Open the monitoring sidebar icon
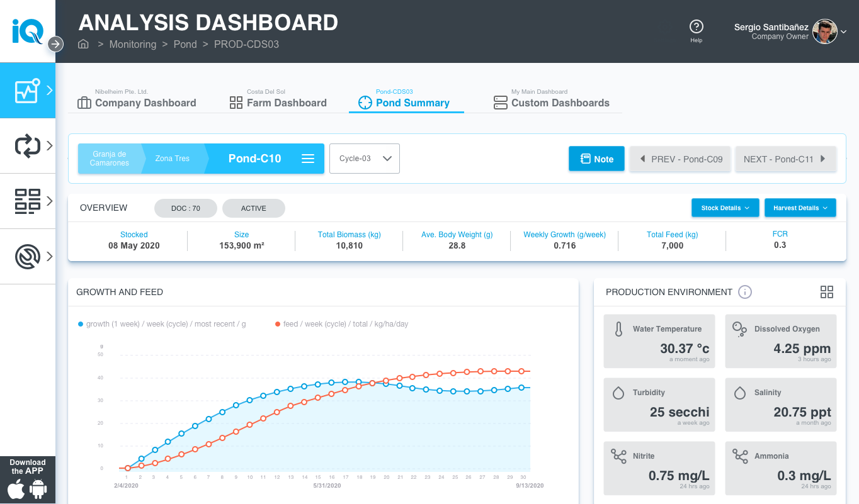Image resolution: width=859 pixels, height=504 pixels. 28,91
